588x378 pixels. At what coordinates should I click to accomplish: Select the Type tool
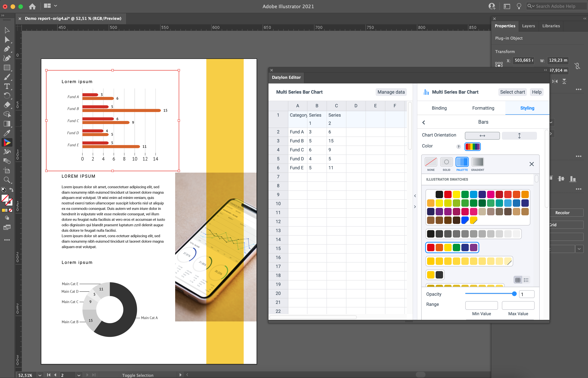coord(7,86)
